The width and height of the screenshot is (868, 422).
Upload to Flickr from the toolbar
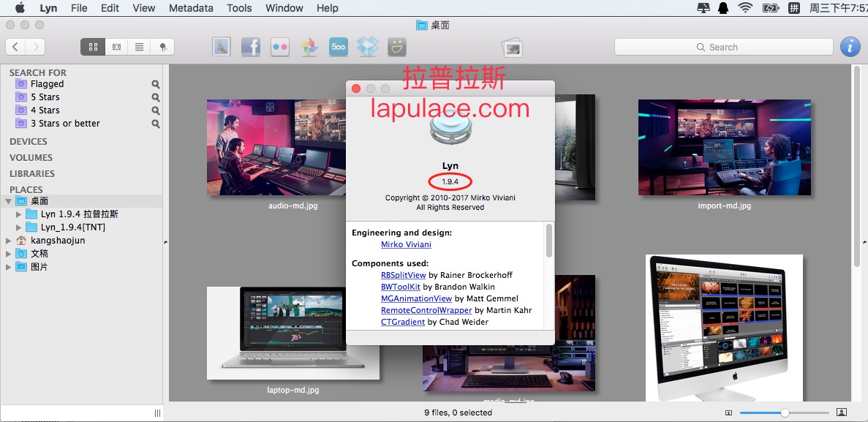tap(280, 47)
